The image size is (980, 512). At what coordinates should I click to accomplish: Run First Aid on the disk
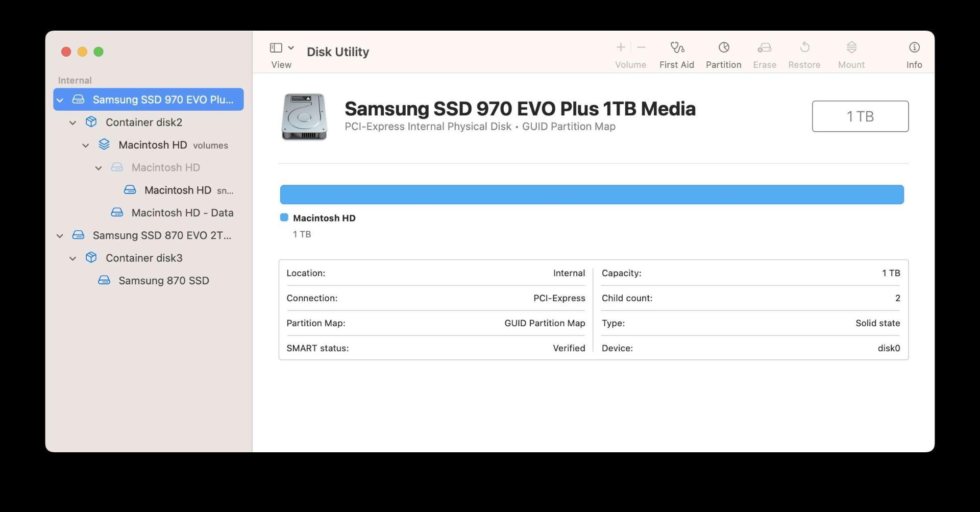677,55
